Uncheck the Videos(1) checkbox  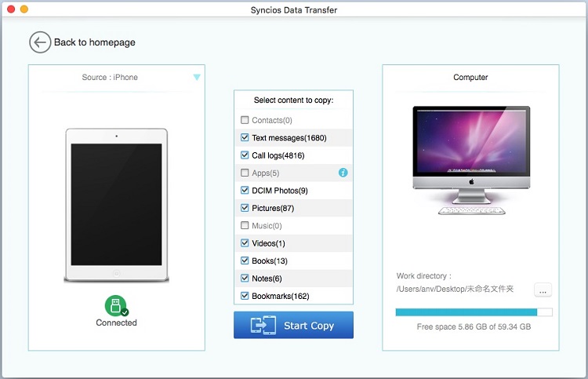click(x=245, y=243)
